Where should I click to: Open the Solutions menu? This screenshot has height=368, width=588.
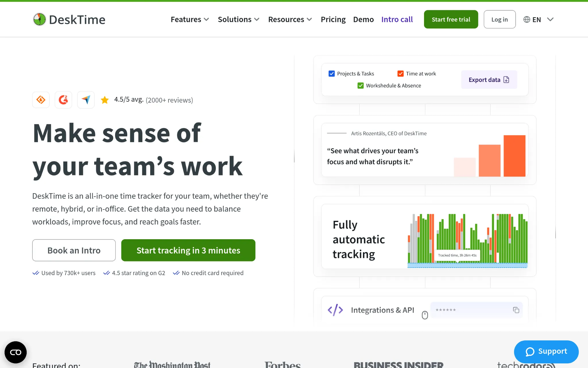239,19
